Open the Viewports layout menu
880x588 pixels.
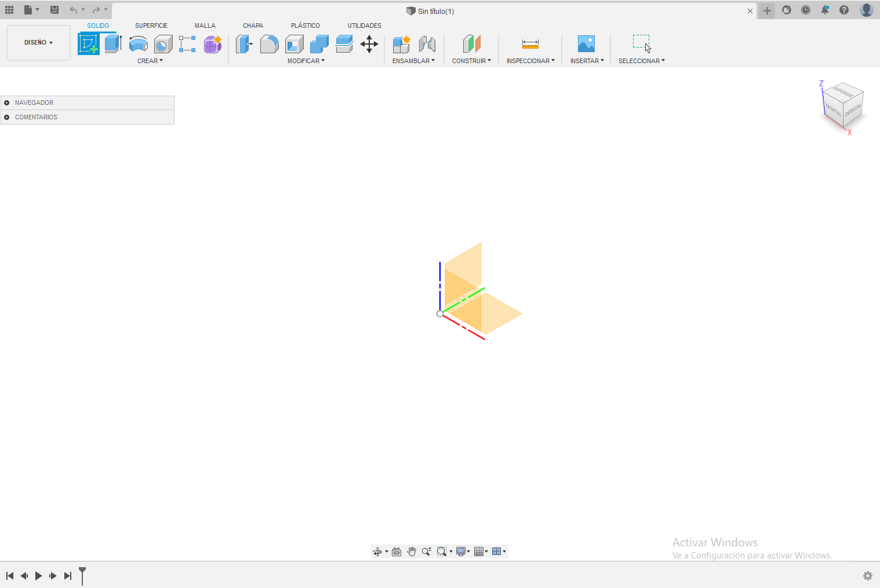(499, 552)
